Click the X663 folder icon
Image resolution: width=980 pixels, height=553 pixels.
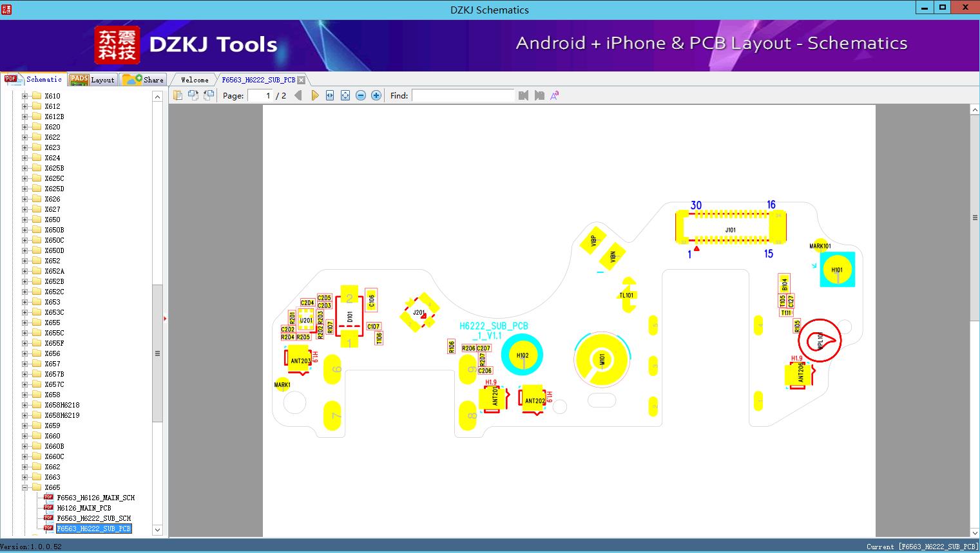37,477
